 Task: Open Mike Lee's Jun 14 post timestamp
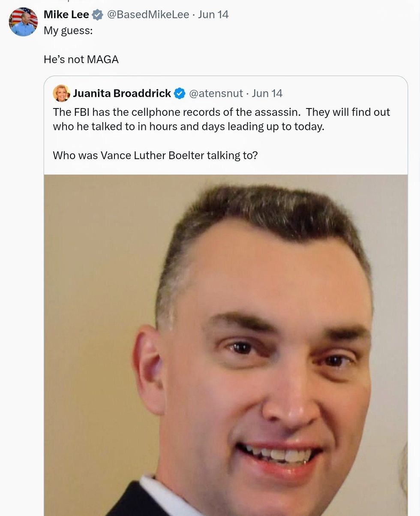pyautogui.click(x=213, y=15)
